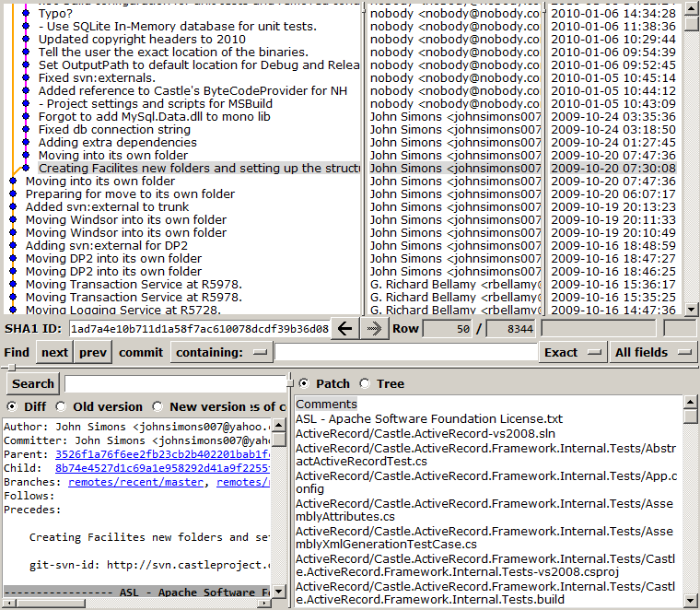
Task: Click author cell on 'Set OutputPath to default location' row
Action: pos(454,65)
